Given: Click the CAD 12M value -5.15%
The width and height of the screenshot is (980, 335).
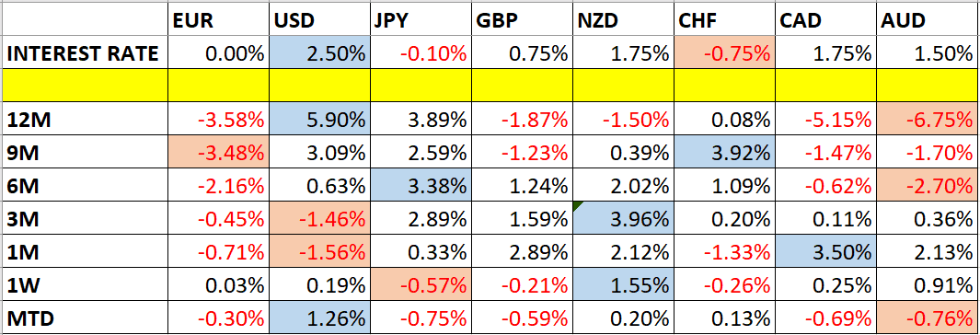Looking at the screenshot, I should tap(825, 120).
